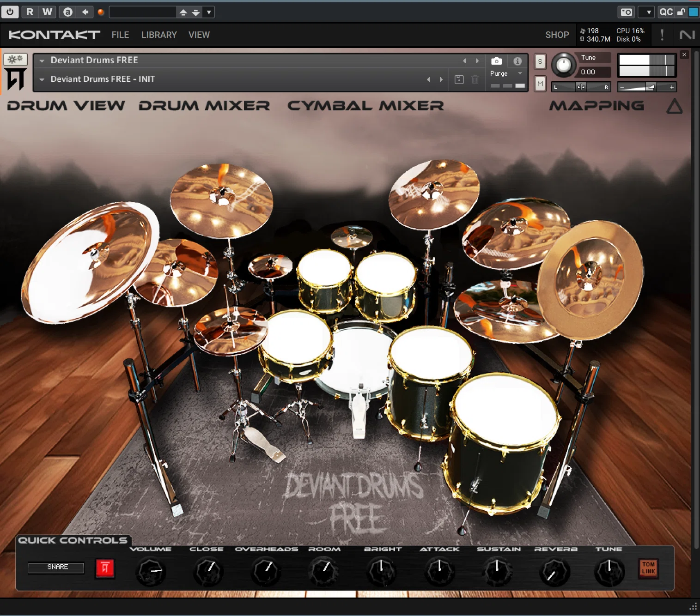The height and width of the screenshot is (616, 700).
Task: Open the MAPPING tab
Action: 597,105
